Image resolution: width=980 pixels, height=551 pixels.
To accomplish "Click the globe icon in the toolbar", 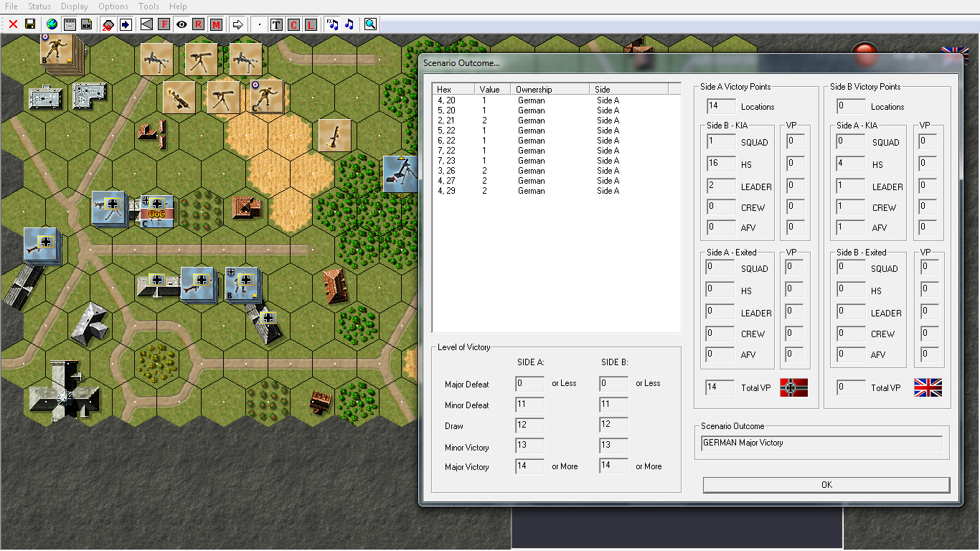I will tap(52, 24).
